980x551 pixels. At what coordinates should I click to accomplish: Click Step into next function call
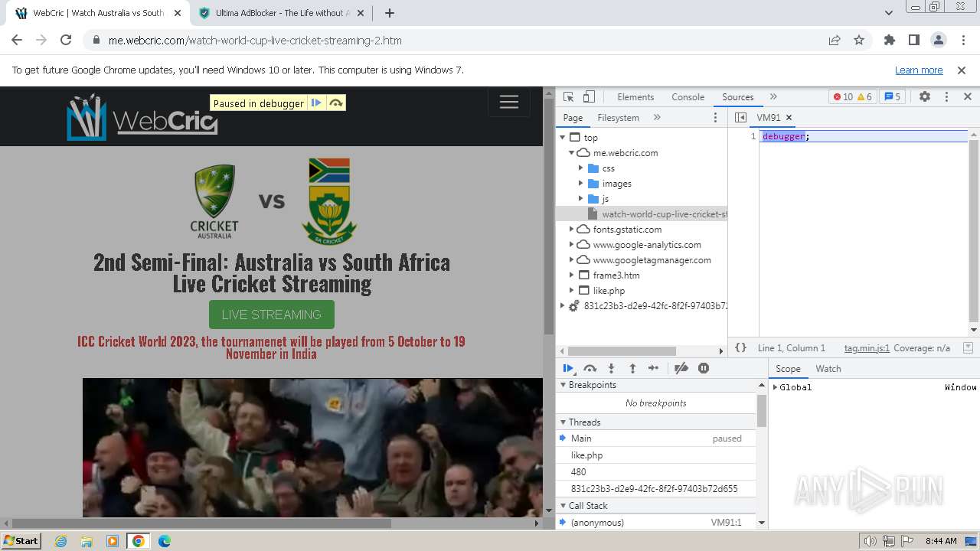click(611, 368)
